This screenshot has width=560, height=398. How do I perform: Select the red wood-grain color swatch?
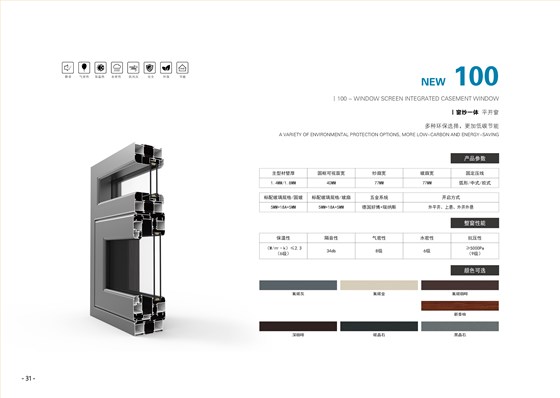point(460,306)
